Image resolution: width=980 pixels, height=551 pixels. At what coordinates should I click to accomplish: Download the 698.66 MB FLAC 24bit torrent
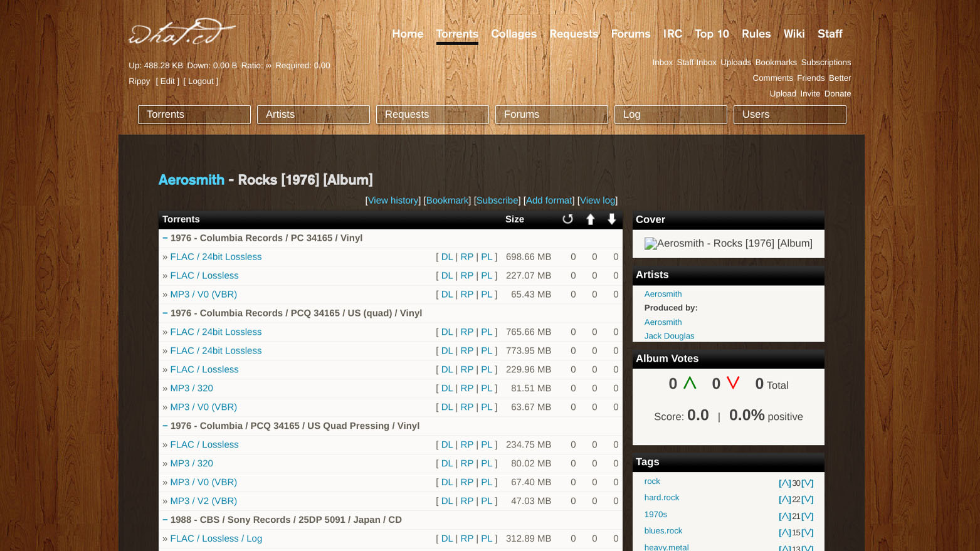447,257
